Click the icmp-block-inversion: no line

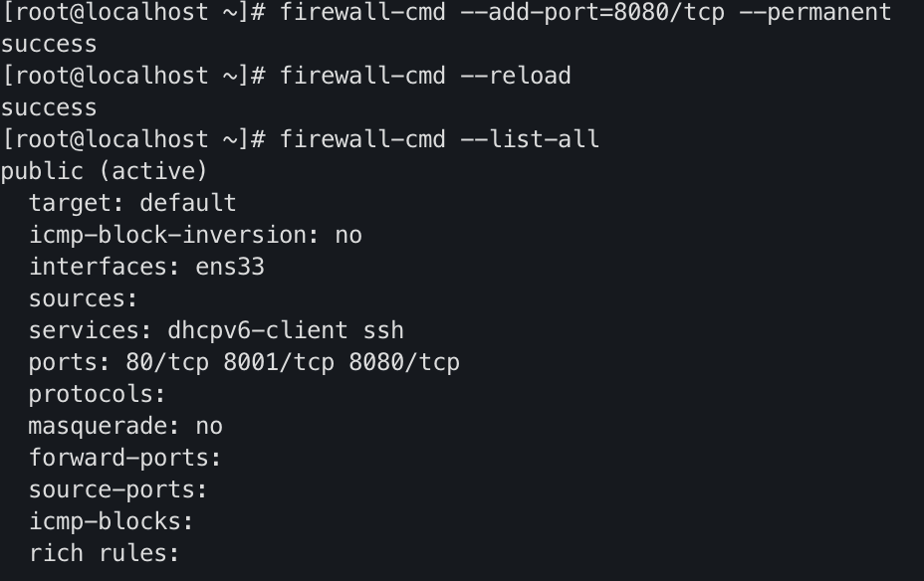[x=195, y=235]
